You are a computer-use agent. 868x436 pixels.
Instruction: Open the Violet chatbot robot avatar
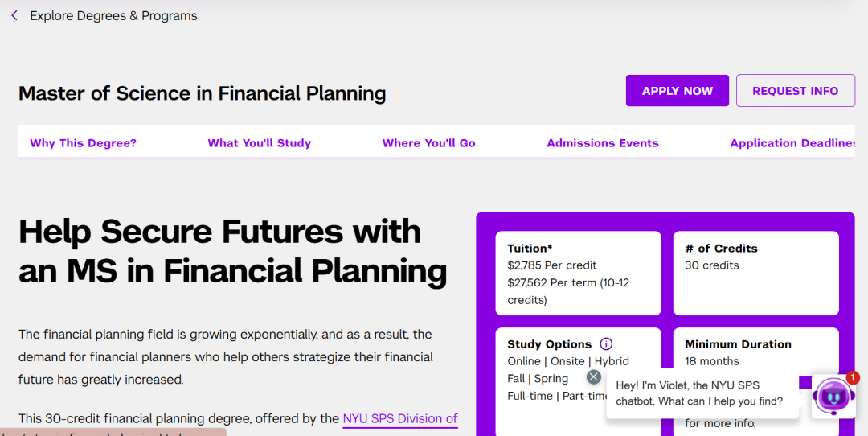pos(833,397)
